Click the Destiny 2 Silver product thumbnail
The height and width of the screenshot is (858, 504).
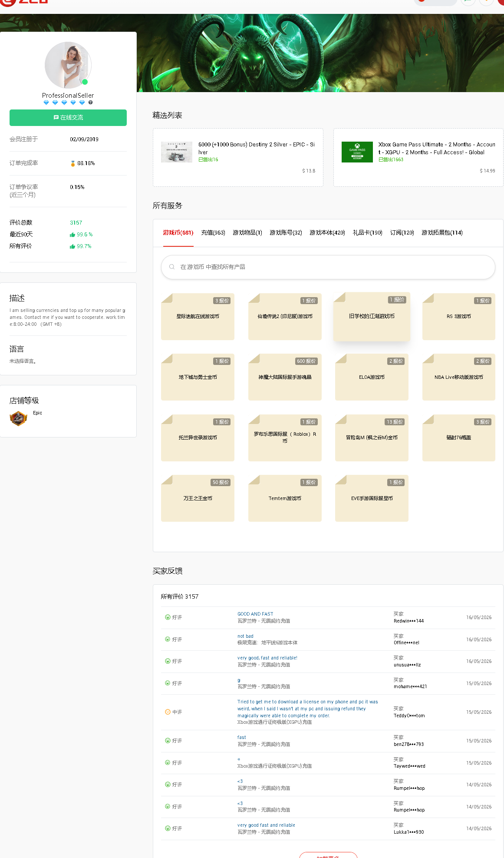pyautogui.click(x=177, y=152)
